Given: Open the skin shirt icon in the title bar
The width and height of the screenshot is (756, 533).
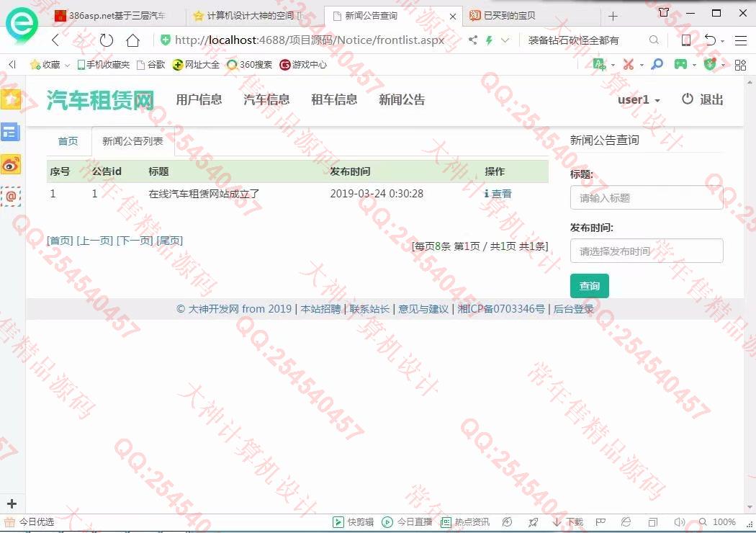Looking at the screenshot, I should pyautogui.click(x=664, y=12).
